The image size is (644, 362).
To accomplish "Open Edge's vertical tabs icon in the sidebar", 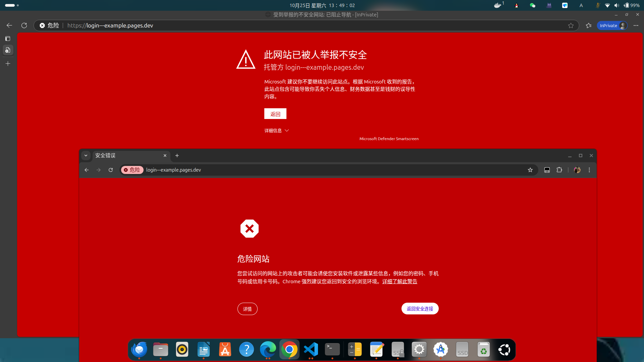I will 8,39.
